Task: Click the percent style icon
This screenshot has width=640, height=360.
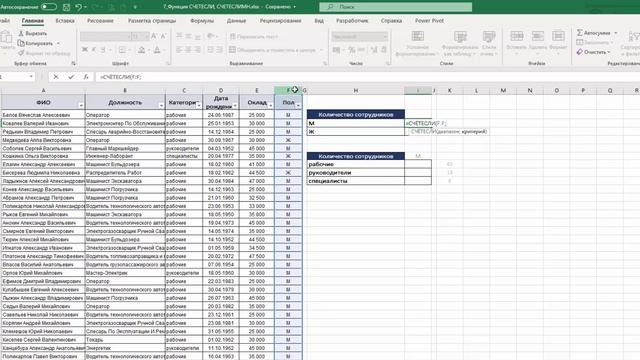Action: 352,50
